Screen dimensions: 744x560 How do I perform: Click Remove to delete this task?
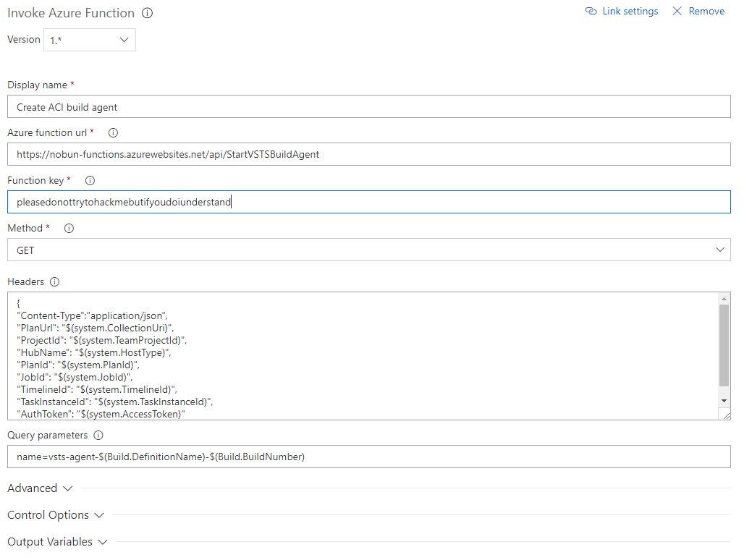(x=706, y=11)
